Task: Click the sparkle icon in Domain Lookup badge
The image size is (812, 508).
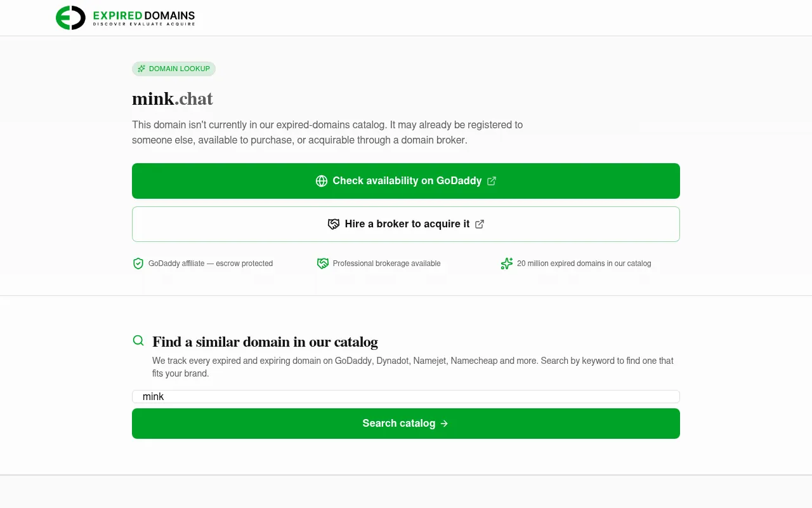Action: pyautogui.click(x=141, y=69)
